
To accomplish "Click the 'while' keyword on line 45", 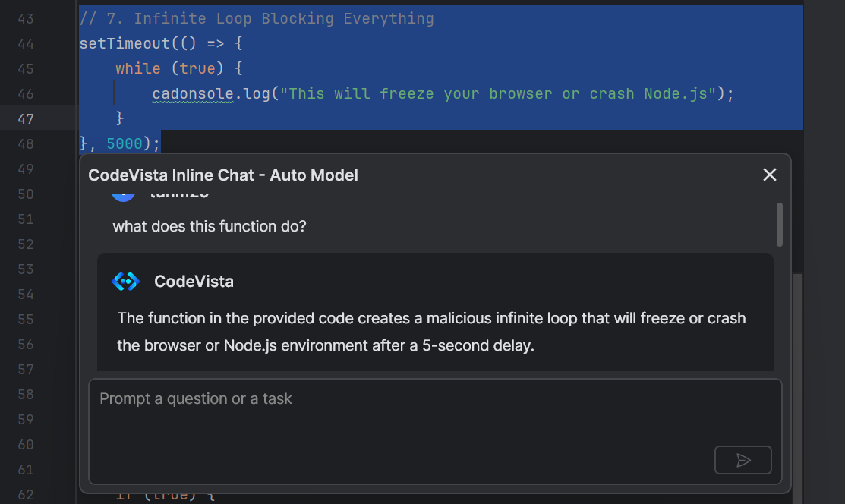I will click(138, 68).
